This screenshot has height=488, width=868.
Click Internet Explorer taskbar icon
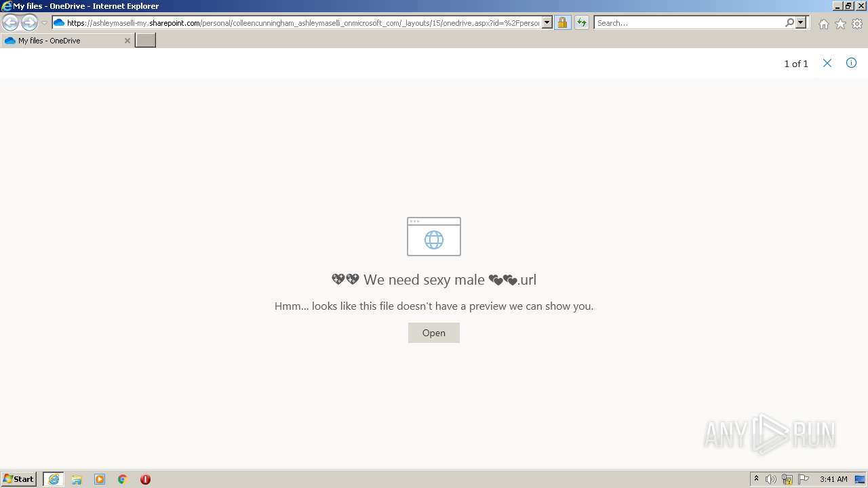tap(54, 479)
